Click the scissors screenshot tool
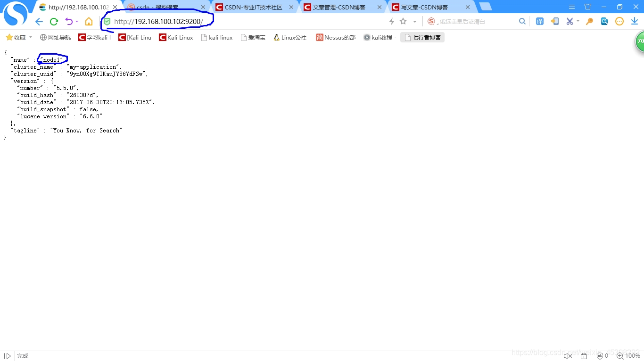The image size is (644, 361). 570,21
